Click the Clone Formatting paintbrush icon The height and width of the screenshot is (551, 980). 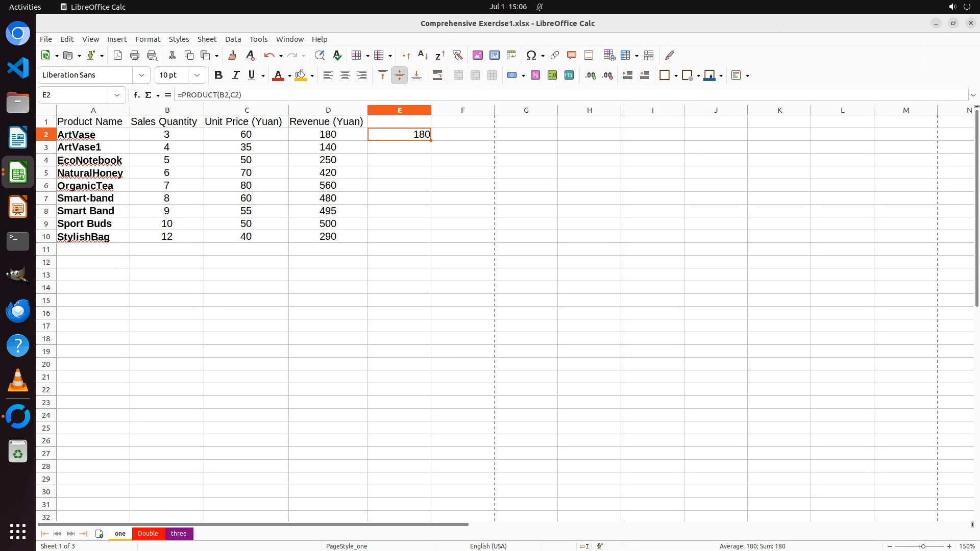pyautogui.click(x=232, y=55)
